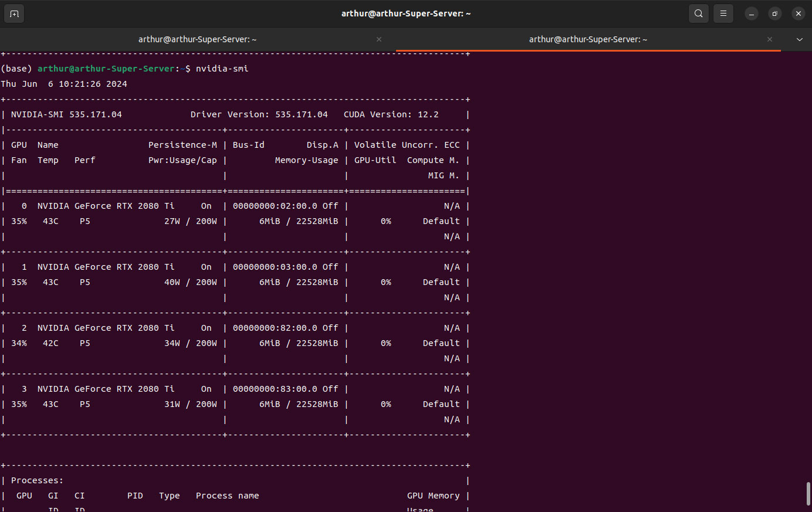
Task: Select the second terminal tab
Action: point(588,39)
